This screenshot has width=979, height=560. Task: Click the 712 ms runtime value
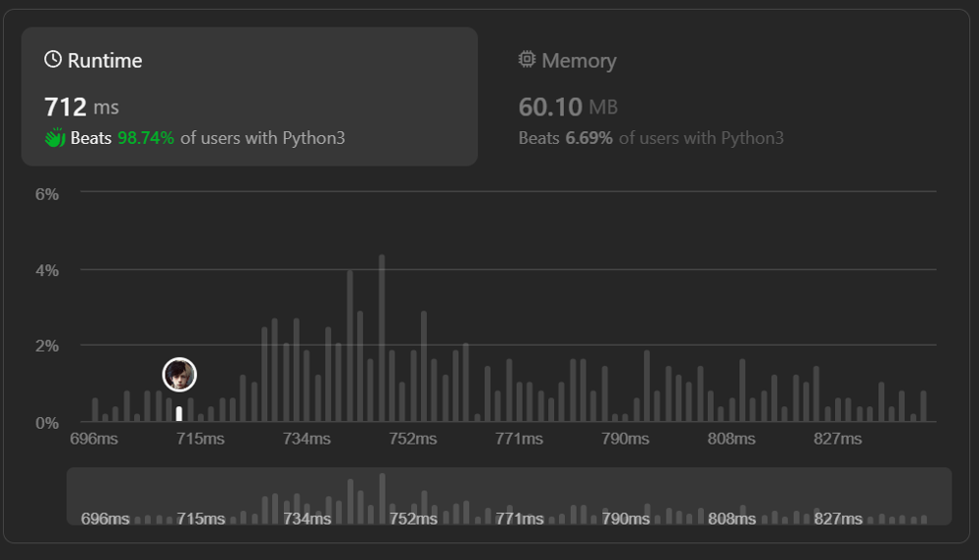click(x=81, y=106)
